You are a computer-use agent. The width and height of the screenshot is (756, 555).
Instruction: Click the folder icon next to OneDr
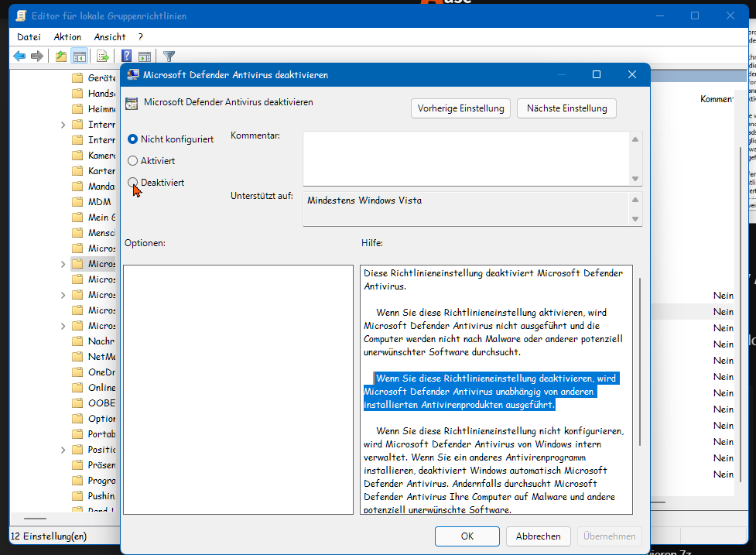[77, 372]
